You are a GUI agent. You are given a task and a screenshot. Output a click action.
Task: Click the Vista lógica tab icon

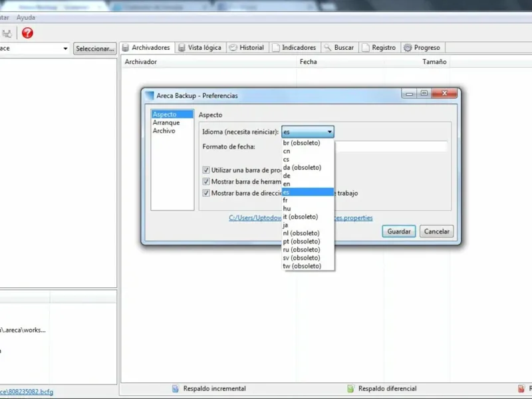[182, 47]
